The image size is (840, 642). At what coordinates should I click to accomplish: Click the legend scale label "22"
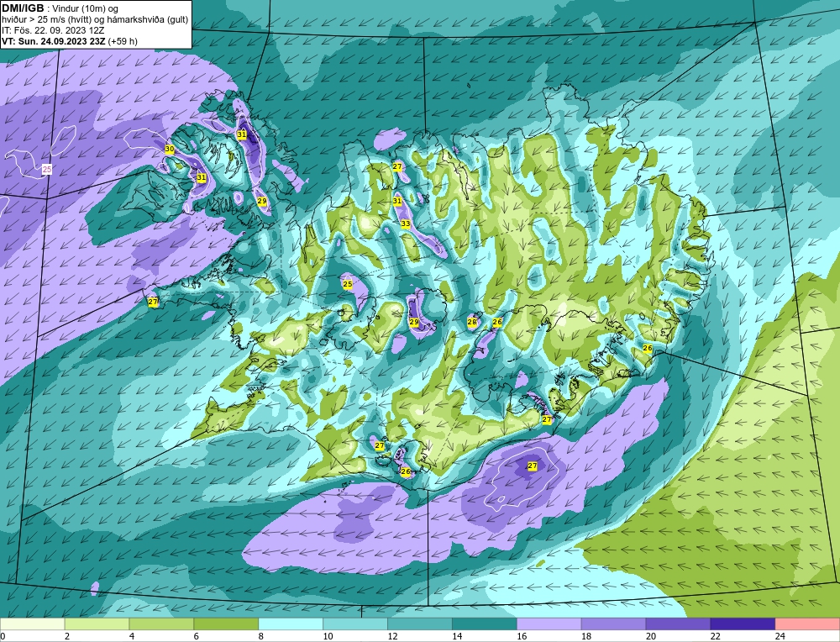pyautogui.click(x=716, y=636)
